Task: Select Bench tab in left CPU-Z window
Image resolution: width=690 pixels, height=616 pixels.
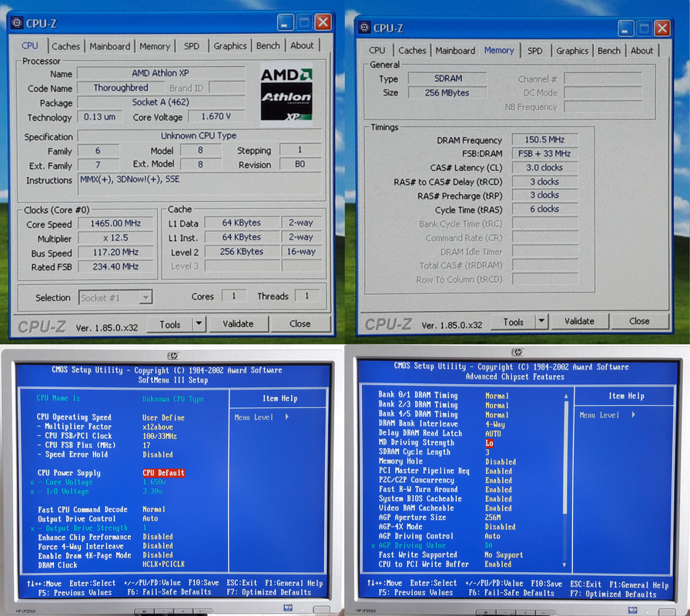Action: 267,45
